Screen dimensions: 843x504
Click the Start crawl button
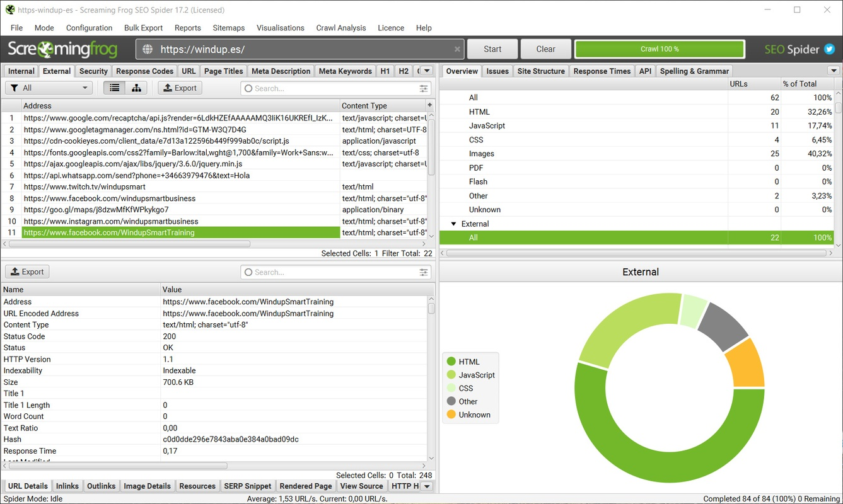pos(492,49)
